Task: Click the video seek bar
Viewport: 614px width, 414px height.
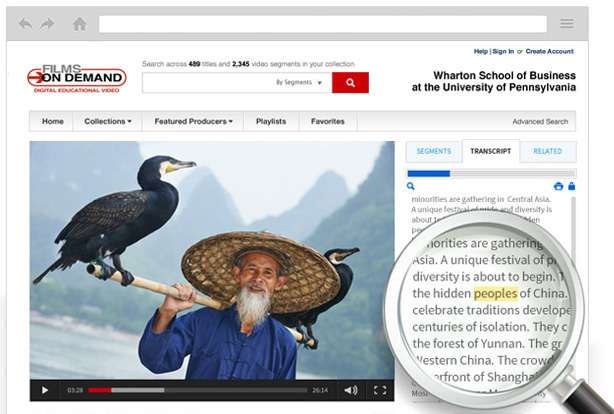Action: pyautogui.click(x=197, y=390)
